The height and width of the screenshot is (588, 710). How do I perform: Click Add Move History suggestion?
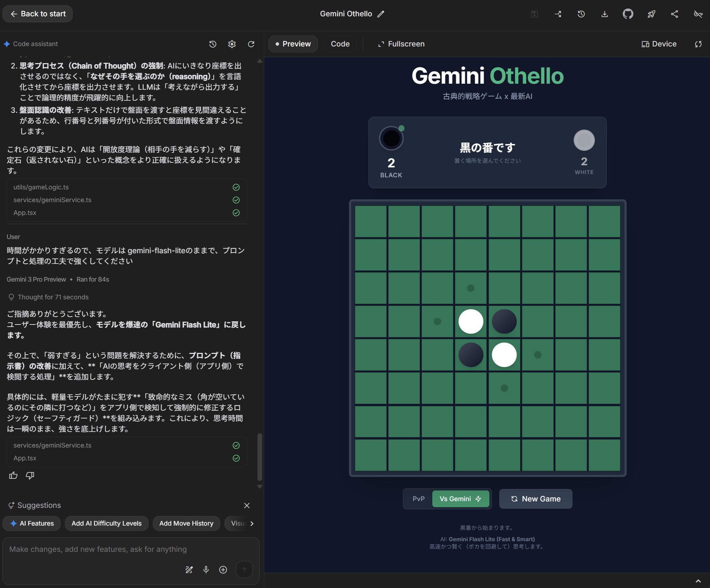coord(186,523)
